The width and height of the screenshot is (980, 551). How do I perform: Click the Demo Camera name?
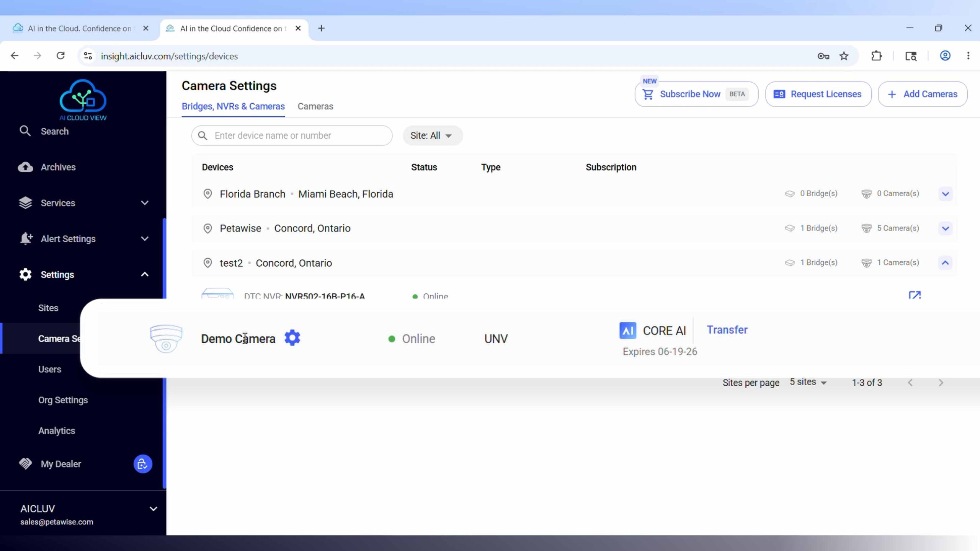click(x=238, y=339)
